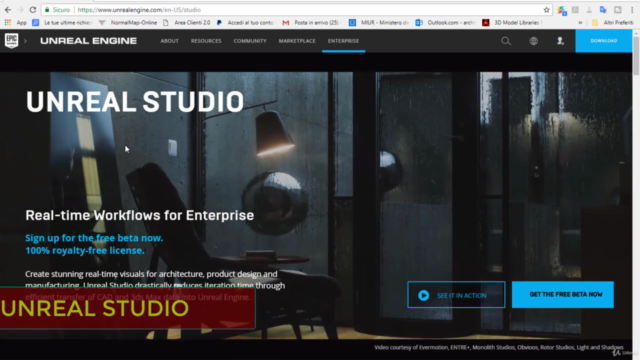This screenshot has width=640, height=360.
Task: Click the MIUR bookmark icon
Action: click(352, 23)
